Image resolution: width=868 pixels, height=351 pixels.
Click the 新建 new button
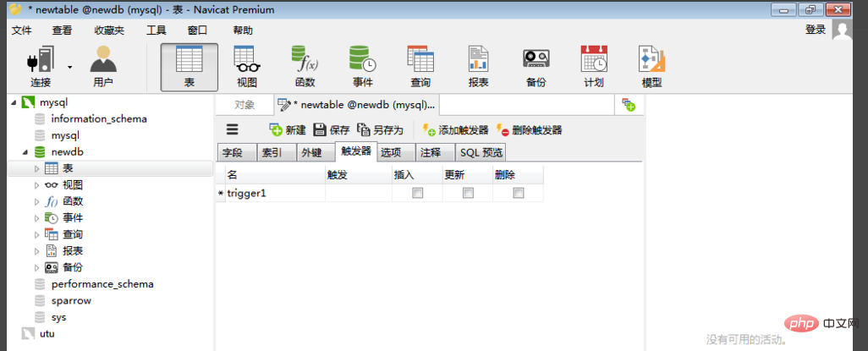point(288,130)
